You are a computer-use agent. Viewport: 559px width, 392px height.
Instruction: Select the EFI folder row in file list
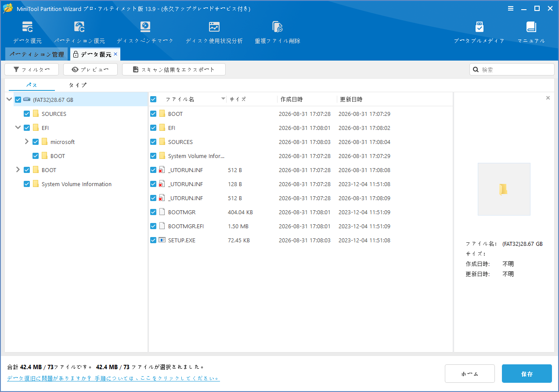pyautogui.click(x=300, y=128)
